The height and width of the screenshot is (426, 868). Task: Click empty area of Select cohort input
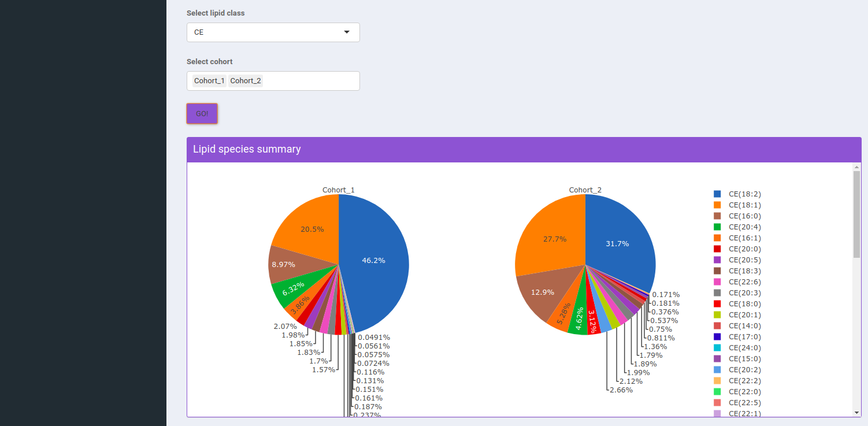(311, 81)
